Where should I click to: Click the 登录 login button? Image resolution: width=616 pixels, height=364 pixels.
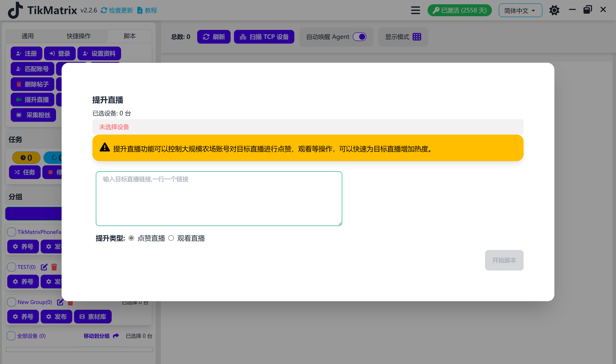point(60,53)
